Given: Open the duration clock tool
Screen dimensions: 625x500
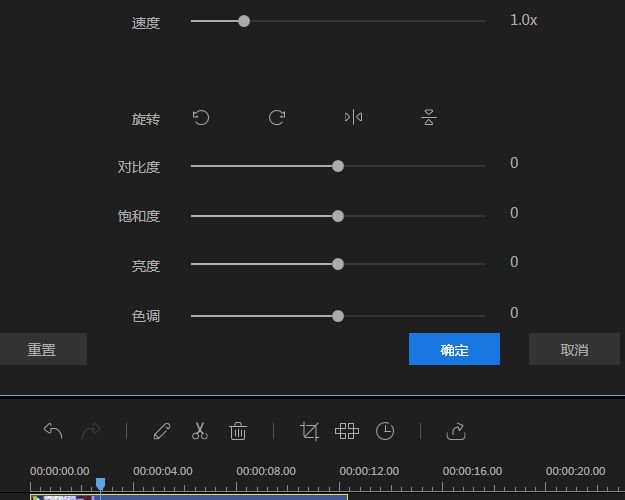Looking at the screenshot, I should pos(385,431).
